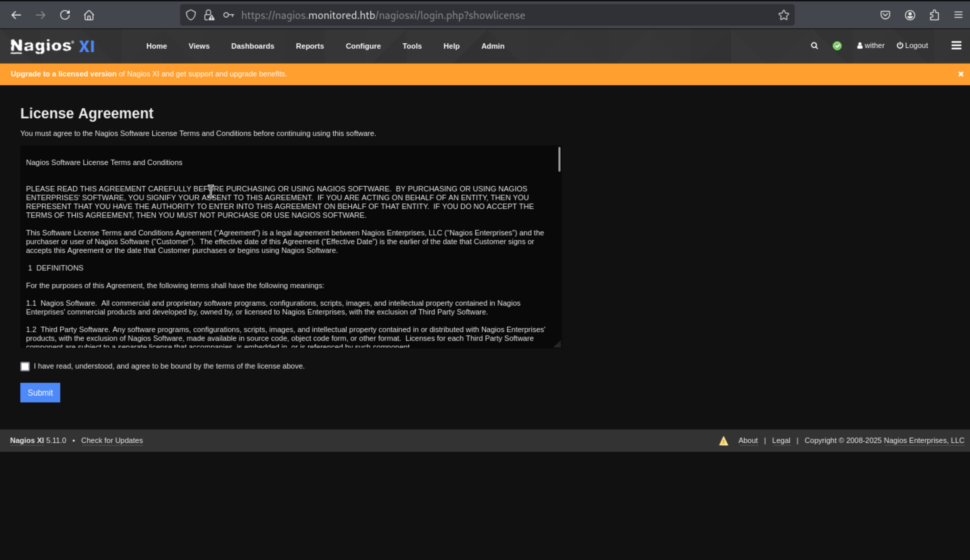Click the shield tracking protection icon
Image resolution: width=970 pixels, height=560 pixels.
[x=191, y=15]
